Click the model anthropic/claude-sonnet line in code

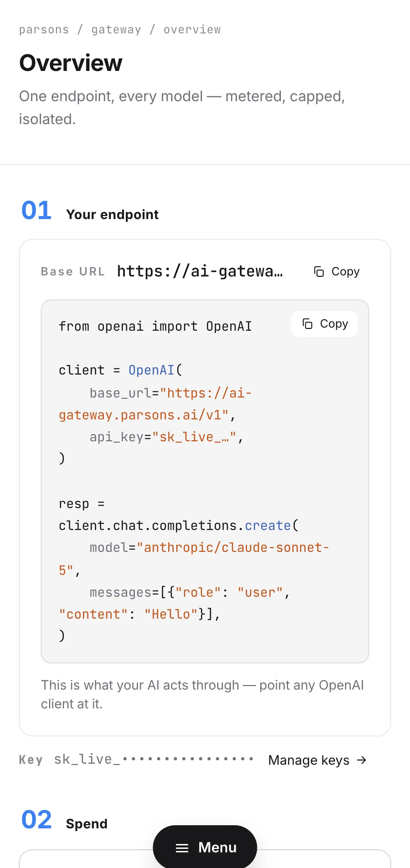click(x=194, y=559)
